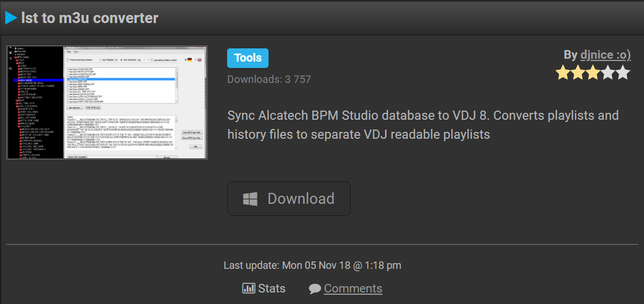Image resolution: width=644 pixels, height=304 pixels.
Task: Rate one star using the first star
Action: point(563,73)
